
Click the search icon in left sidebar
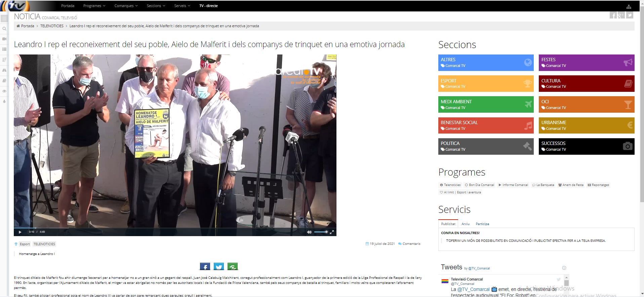click(4, 29)
